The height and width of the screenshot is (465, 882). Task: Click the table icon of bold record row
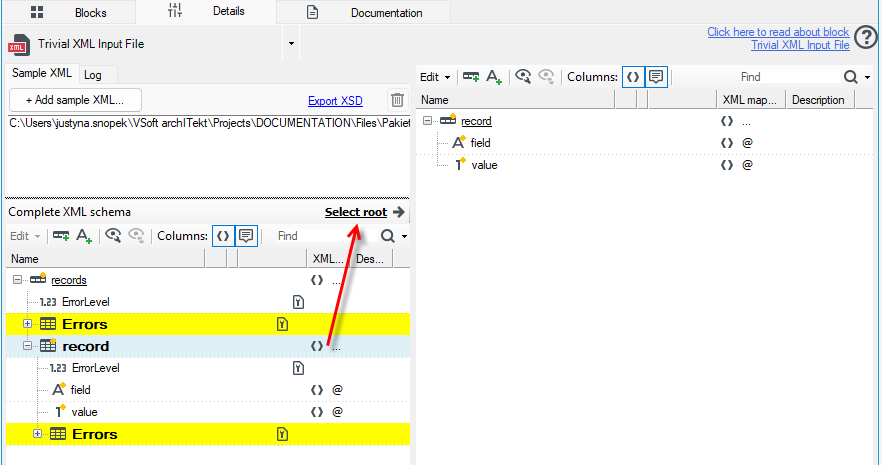[x=48, y=345]
